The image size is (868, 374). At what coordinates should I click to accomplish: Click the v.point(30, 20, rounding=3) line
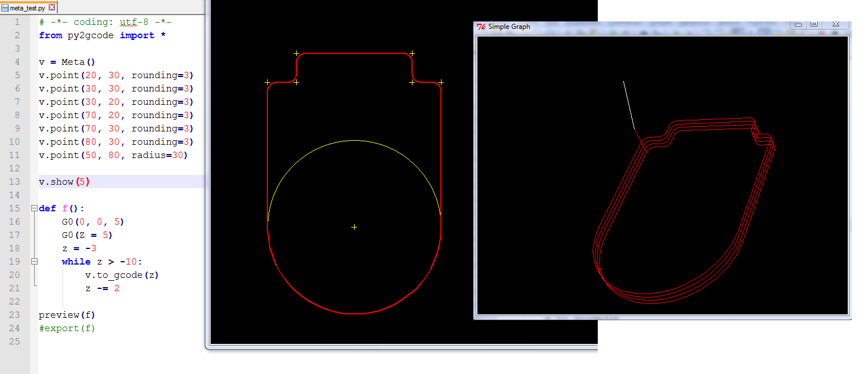(116, 102)
